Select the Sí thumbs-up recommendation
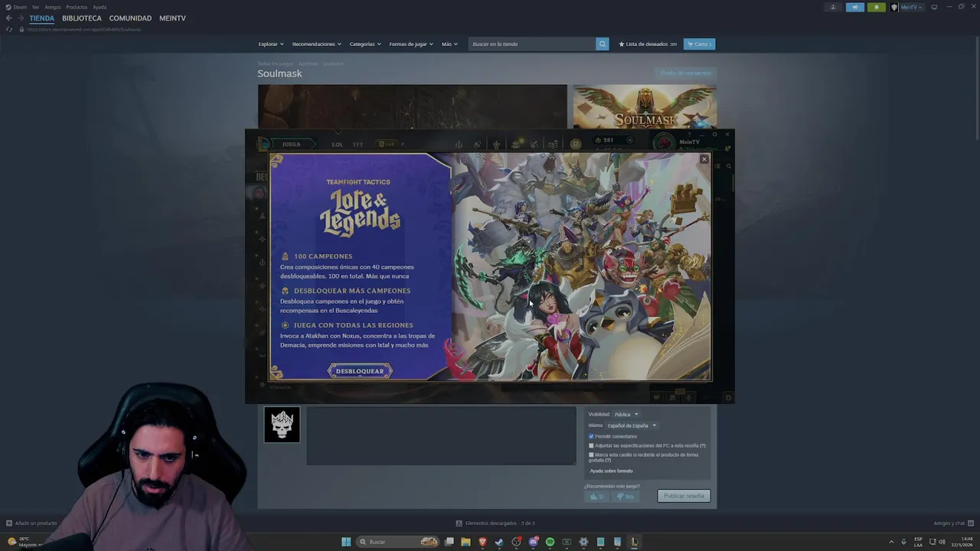 click(x=596, y=497)
